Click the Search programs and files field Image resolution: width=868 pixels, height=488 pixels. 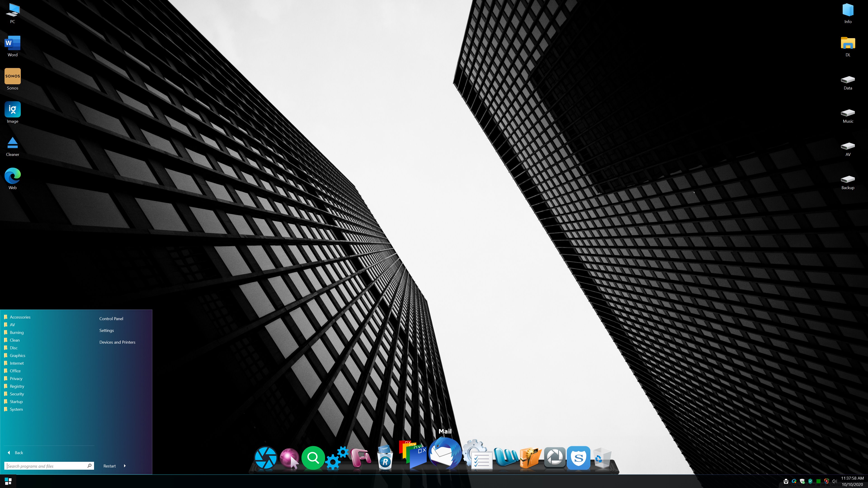[x=45, y=466]
